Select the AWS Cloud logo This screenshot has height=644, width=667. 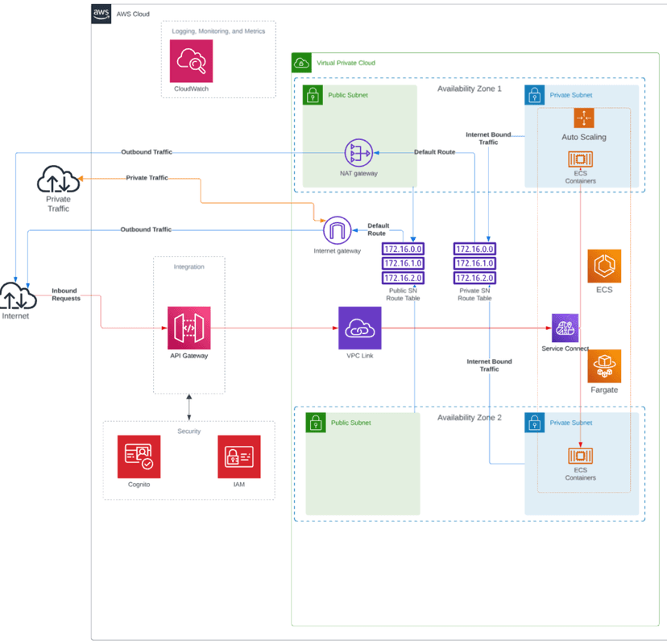coord(101,14)
